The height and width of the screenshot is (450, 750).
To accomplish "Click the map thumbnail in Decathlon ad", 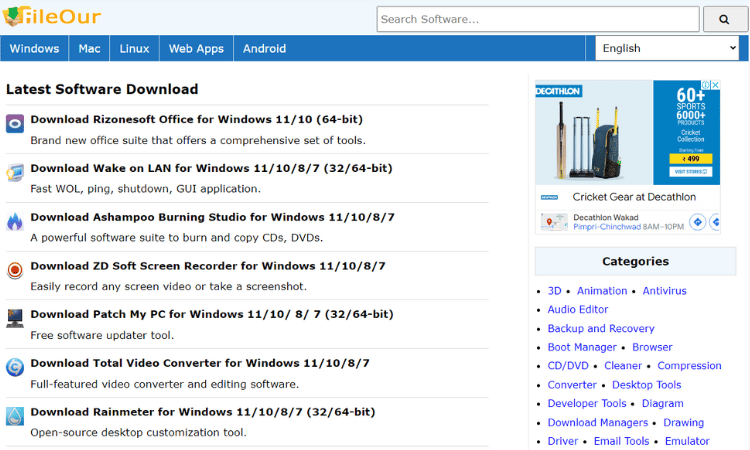I will [554, 222].
